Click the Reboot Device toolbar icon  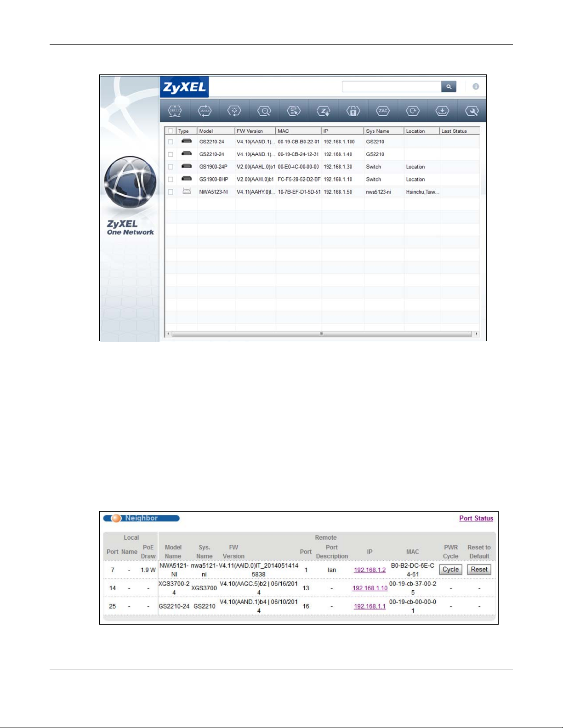point(234,111)
